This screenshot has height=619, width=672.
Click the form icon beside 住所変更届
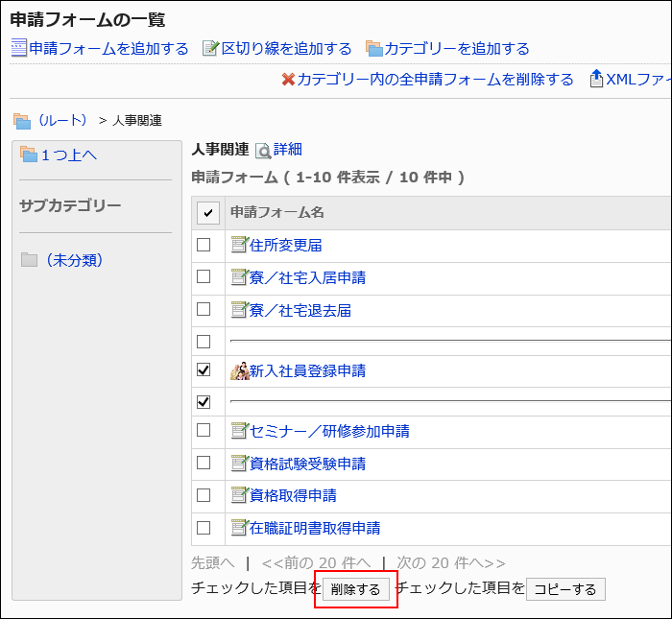coord(240,245)
